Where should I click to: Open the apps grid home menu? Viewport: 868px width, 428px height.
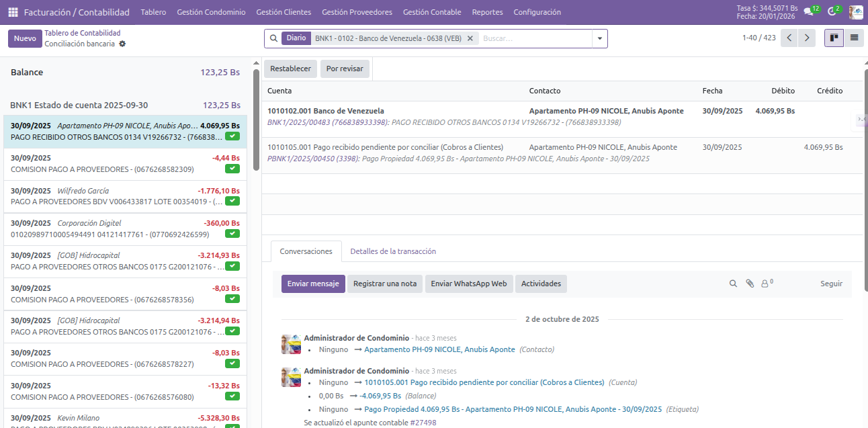(x=13, y=12)
